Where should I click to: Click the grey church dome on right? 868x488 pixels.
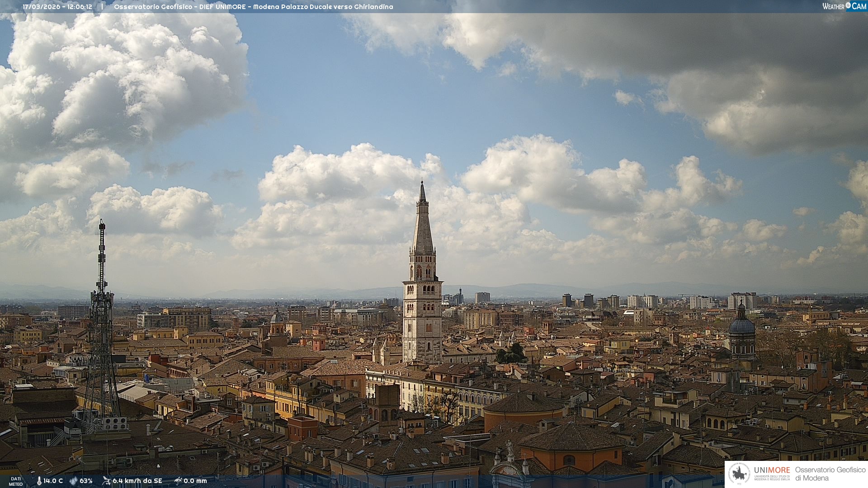(x=742, y=325)
